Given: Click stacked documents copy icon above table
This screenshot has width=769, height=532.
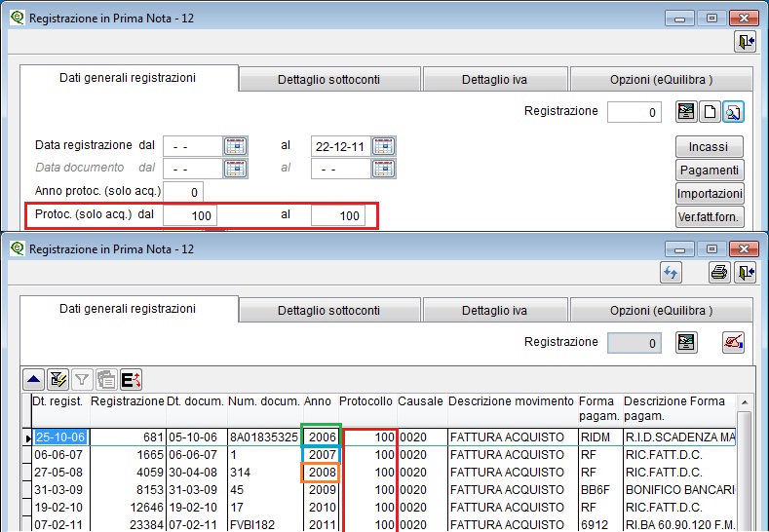Looking at the screenshot, I should click(106, 379).
